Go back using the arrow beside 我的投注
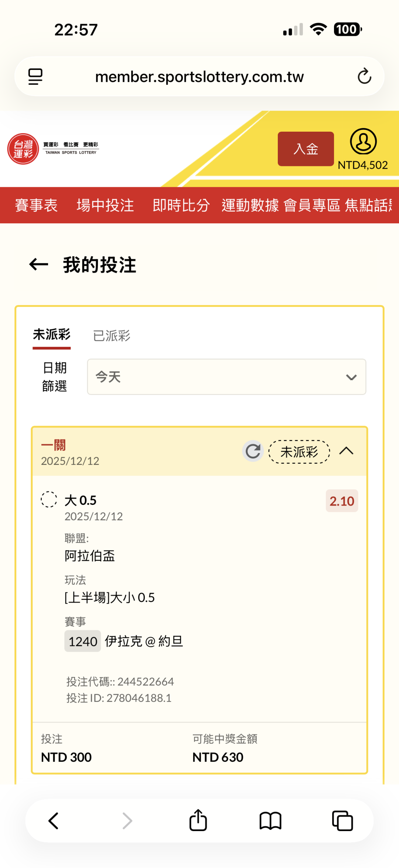Image resolution: width=399 pixels, height=868 pixels. coord(39,264)
